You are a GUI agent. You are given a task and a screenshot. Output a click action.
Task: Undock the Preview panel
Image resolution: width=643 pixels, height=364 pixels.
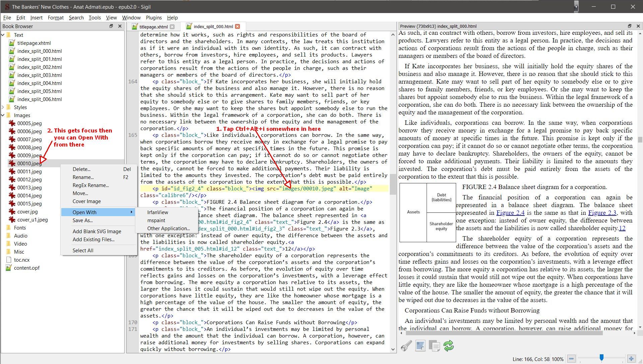629,26
